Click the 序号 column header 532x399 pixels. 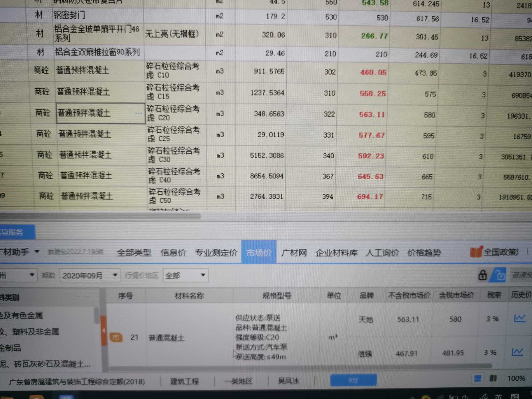125,296
